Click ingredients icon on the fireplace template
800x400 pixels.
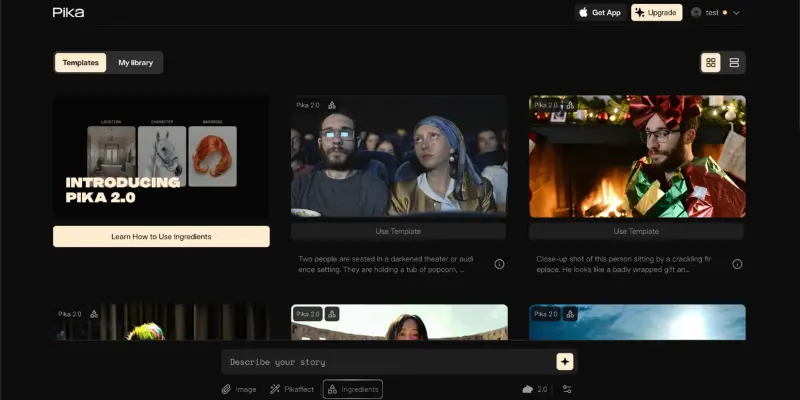tap(570, 105)
